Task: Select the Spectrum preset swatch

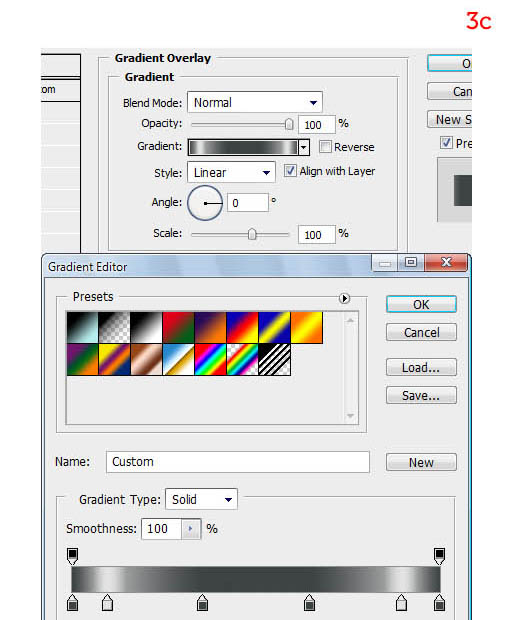Action: pyautogui.click(x=210, y=359)
